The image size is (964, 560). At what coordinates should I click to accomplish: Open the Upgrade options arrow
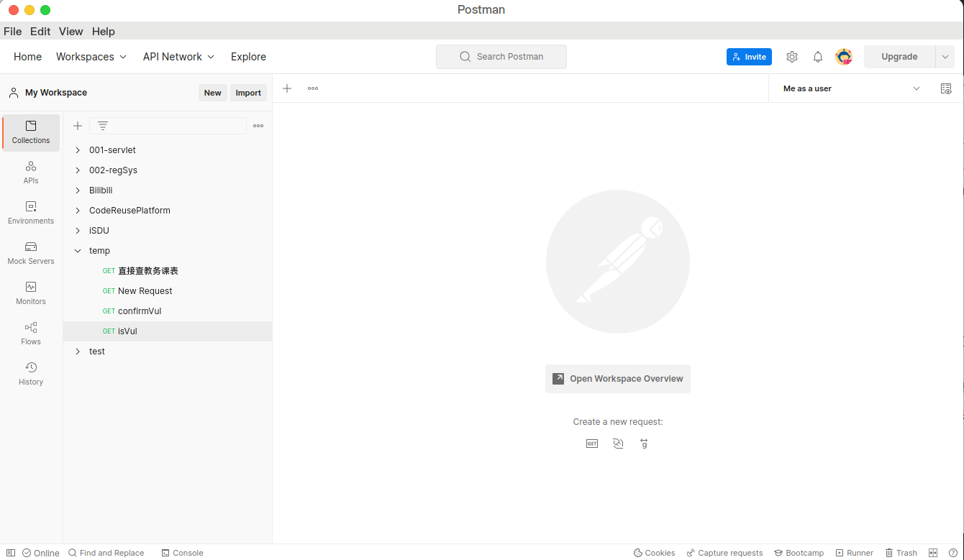[x=945, y=57]
